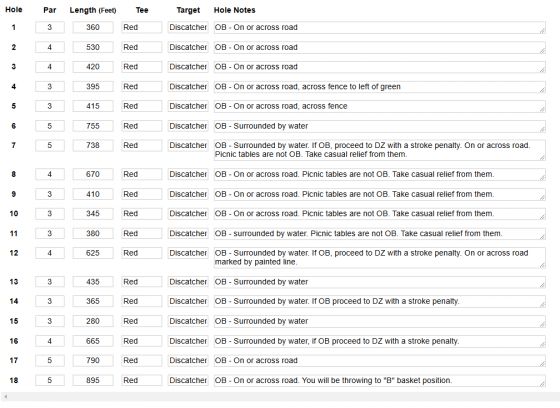The width and height of the screenshot is (560, 408).
Task: Edit hole 11 notes about picnic tables
Action: click(x=380, y=234)
